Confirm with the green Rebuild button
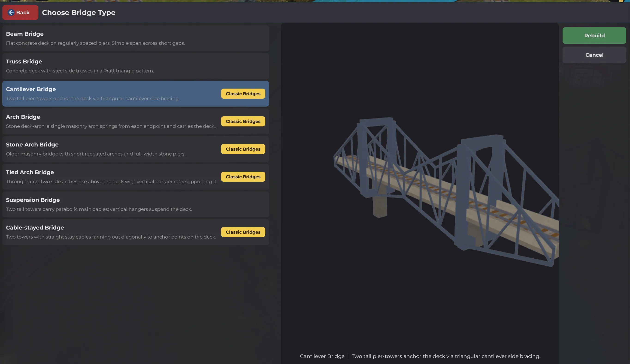This screenshot has width=630, height=364. tap(594, 36)
